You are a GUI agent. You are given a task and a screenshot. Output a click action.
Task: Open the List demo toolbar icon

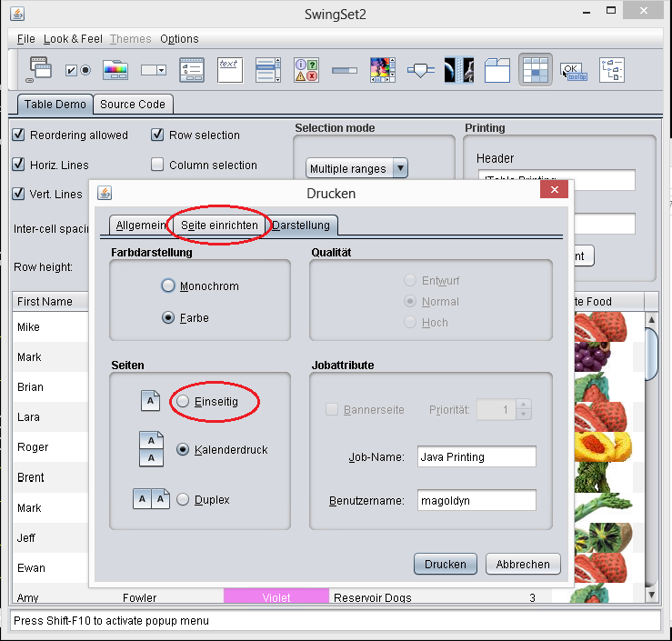268,69
